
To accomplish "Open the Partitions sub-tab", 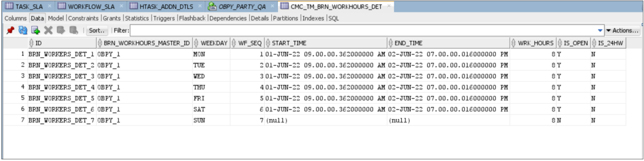I will coord(286,18).
